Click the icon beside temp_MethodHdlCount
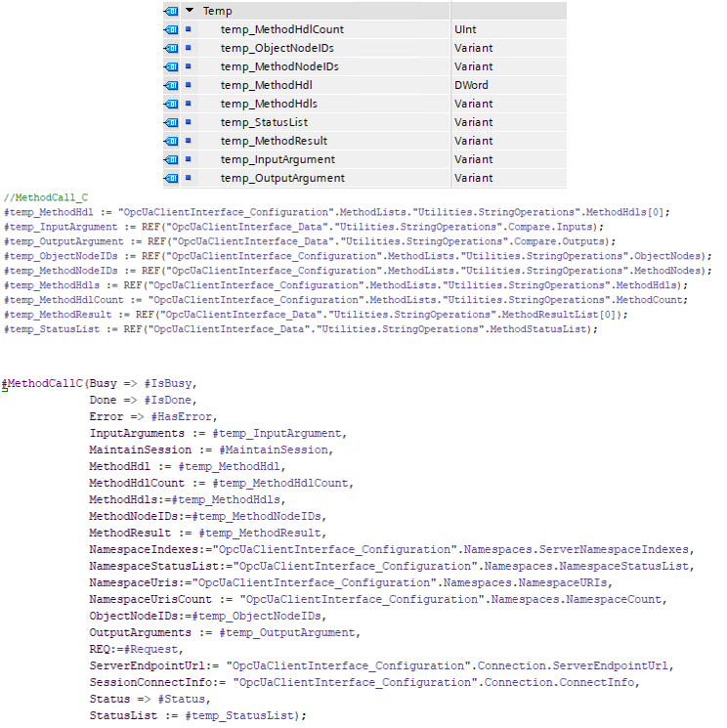Screen dimensions: 727x728 tap(170, 29)
